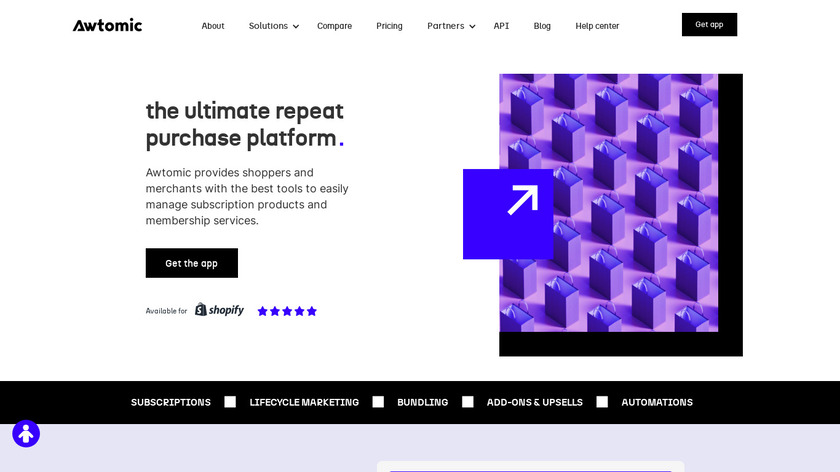
Task: Select the Solutions nav label
Action: [268, 26]
